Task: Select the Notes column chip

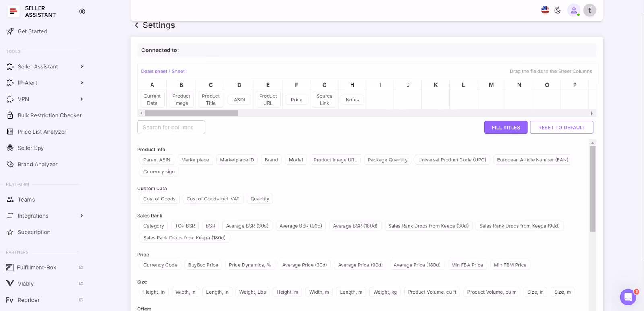Action: (352, 100)
